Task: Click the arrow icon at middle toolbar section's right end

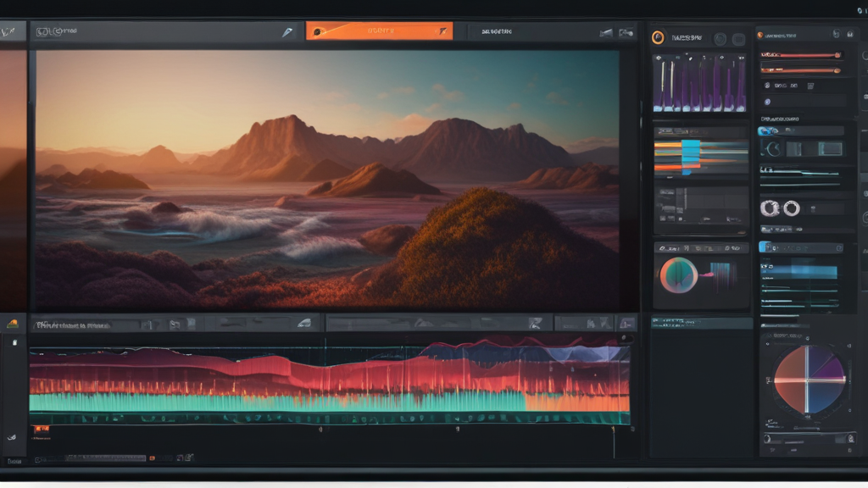Action: coord(534,324)
